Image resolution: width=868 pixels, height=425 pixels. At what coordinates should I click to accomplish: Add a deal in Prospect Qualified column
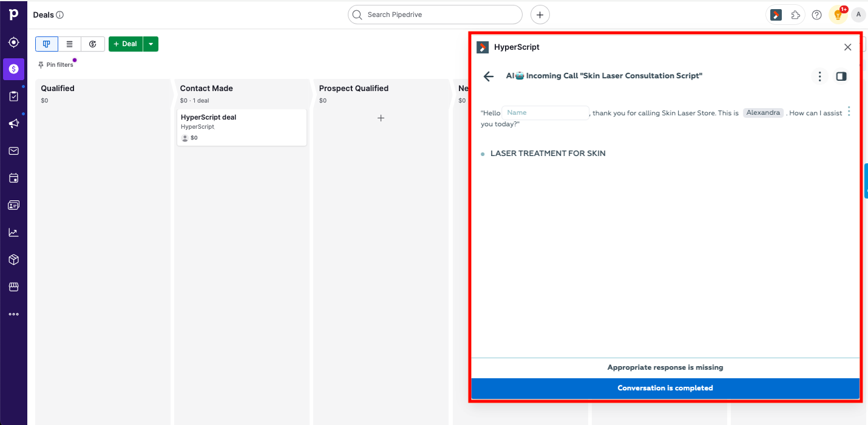381,118
